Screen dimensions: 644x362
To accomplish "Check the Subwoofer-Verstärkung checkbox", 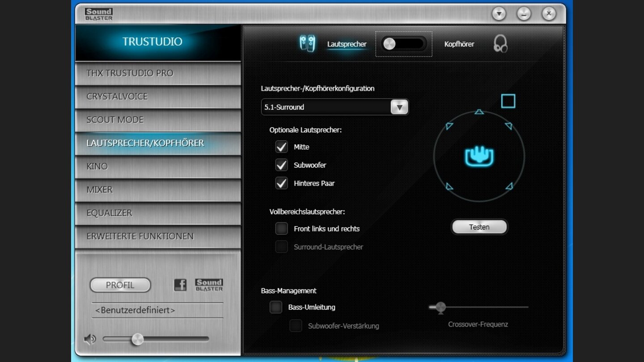I will click(296, 326).
